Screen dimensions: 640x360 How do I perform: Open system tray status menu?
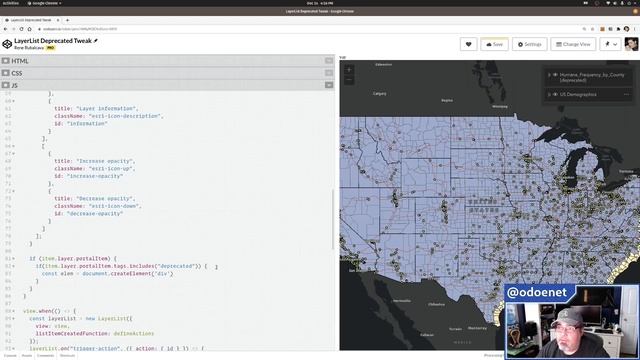tap(622, 3)
